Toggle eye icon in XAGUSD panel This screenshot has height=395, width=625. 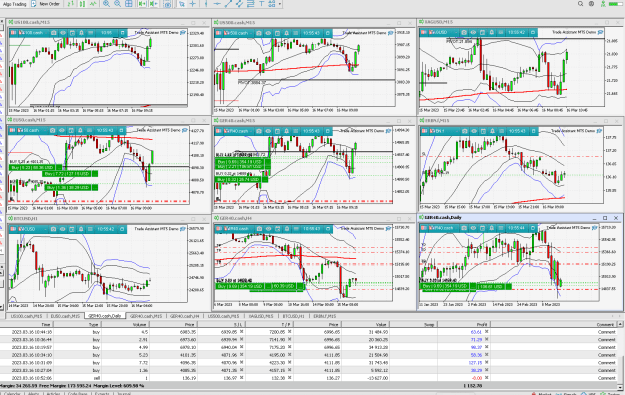pyautogui.click(x=473, y=32)
